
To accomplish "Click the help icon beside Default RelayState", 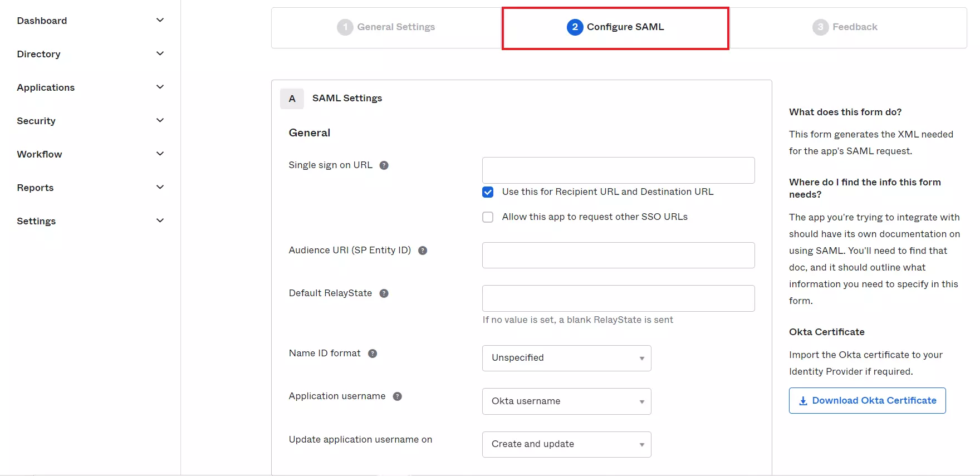I will [384, 293].
